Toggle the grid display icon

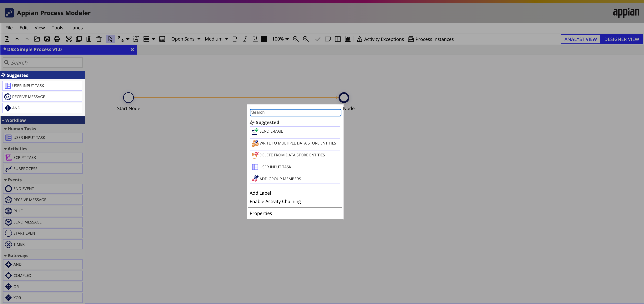coord(338,39)
